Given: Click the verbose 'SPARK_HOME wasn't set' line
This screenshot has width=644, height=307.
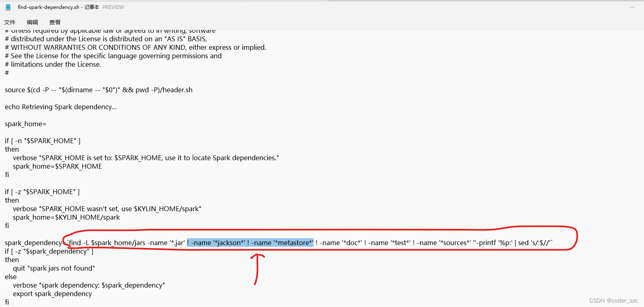Looking at the screenshot, I should (107, 209).
